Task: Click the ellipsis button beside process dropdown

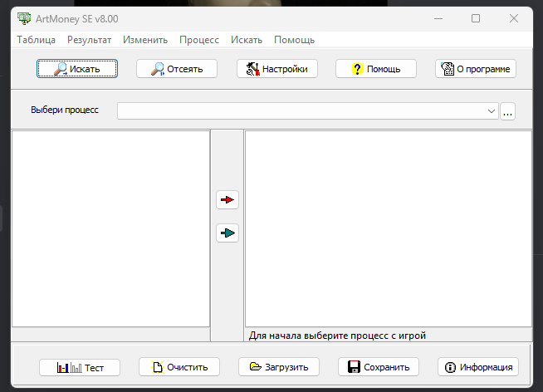Action: (x=507, y=111)
